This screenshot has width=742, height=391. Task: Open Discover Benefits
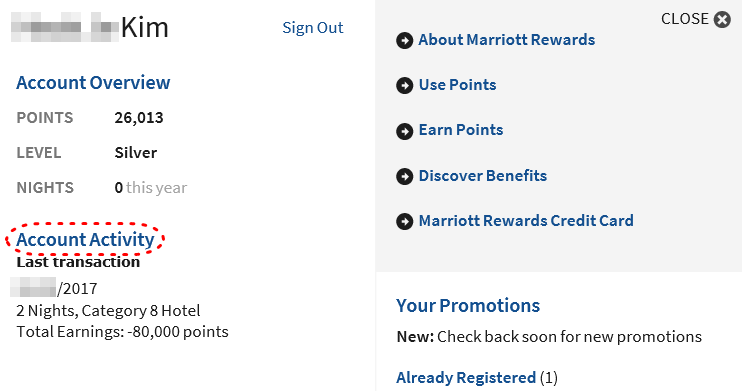483,176
